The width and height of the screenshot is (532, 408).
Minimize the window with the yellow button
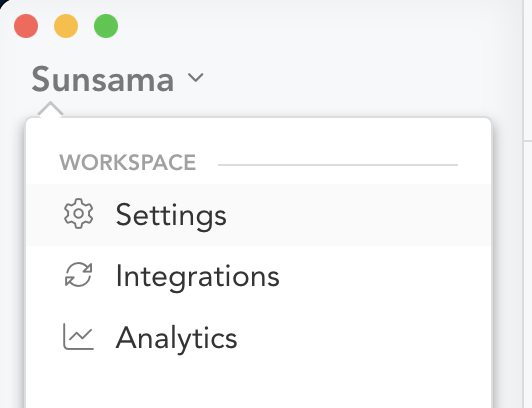pyautogui.click(x=66, y=26)
